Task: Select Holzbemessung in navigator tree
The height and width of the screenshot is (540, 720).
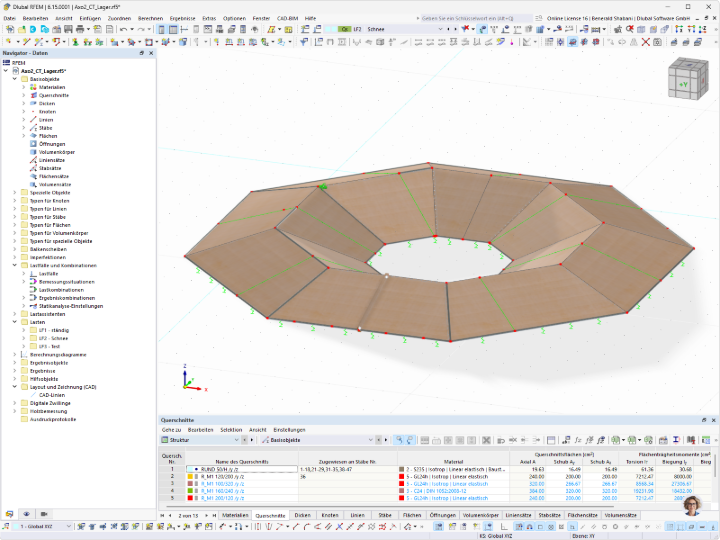Action: click(48, 411)
